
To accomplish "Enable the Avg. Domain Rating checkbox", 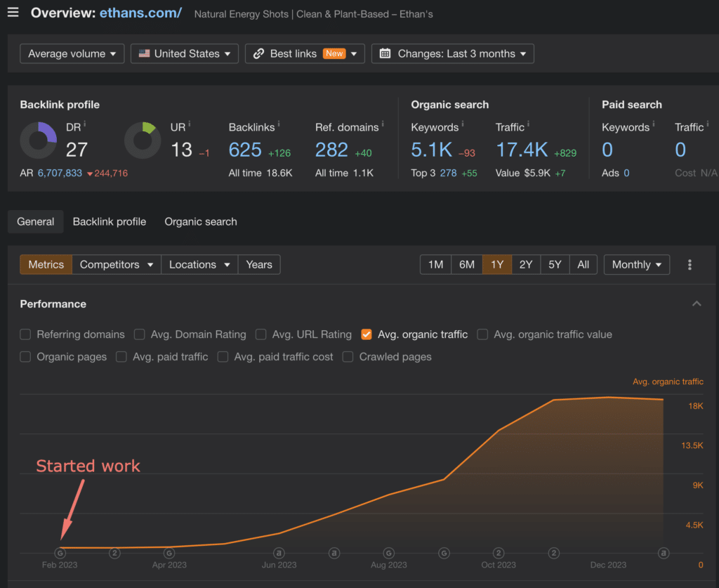I will 140,334.
